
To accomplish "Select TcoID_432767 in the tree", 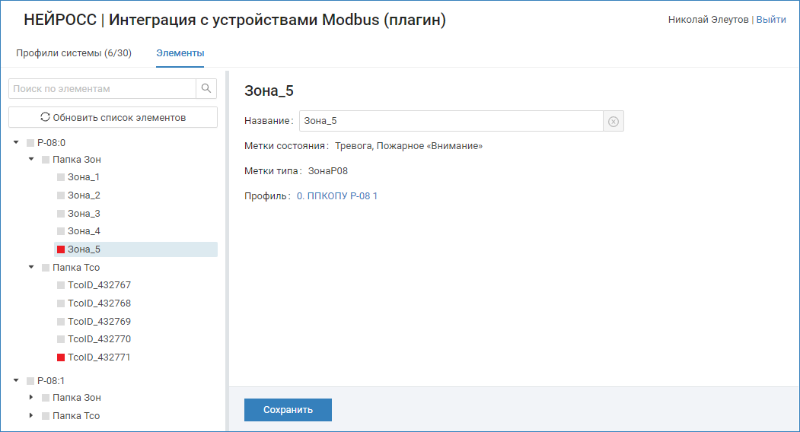I will point(99,285).
